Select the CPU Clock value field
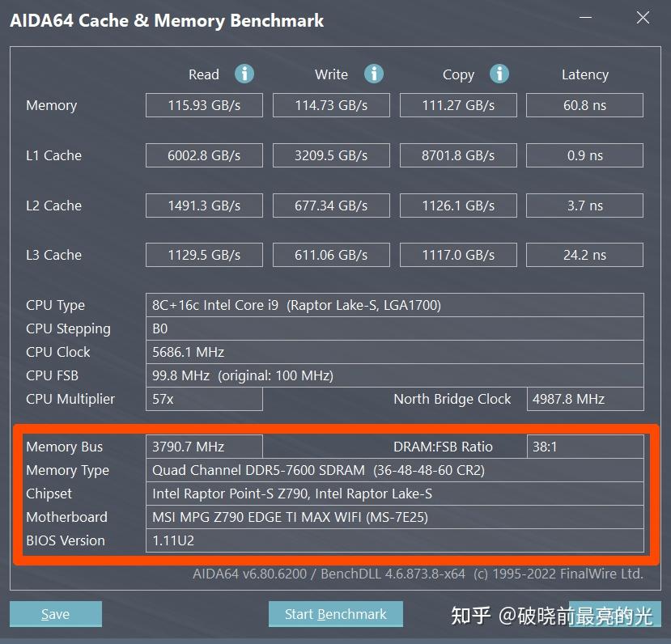Viewport: 671px width, 644px height. point(394,352)
